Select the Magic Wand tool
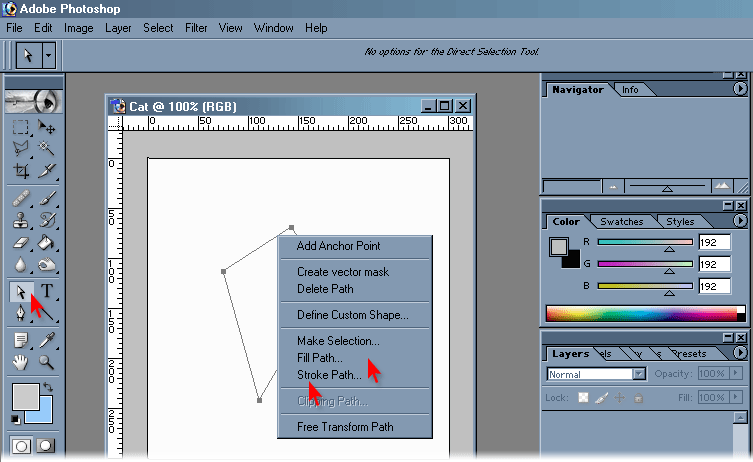 click(x=47, y=148)
